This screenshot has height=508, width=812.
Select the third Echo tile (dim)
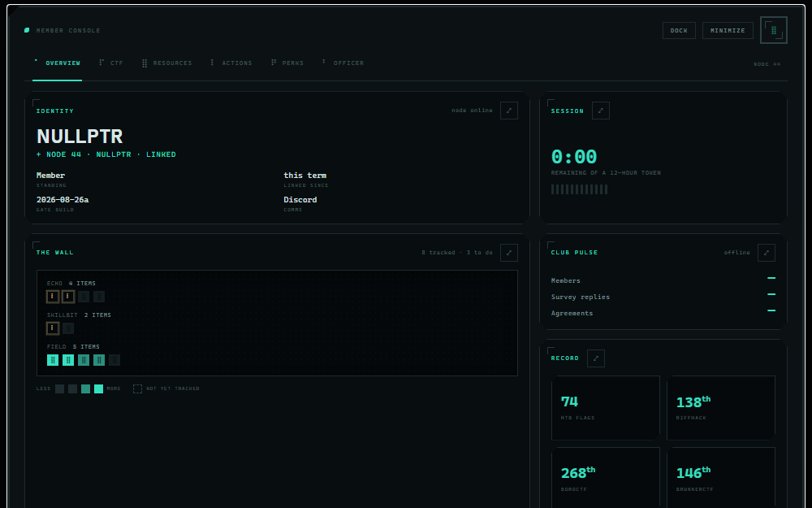(84, 297)
